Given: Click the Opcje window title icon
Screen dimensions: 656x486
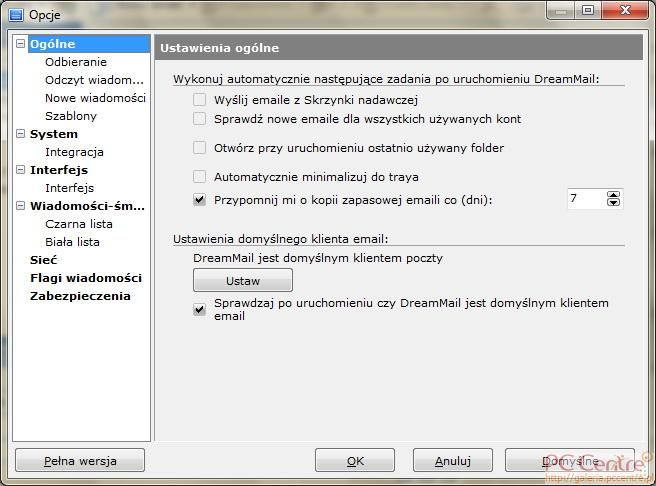Looking at the screenshot, I should click(16, 15).
